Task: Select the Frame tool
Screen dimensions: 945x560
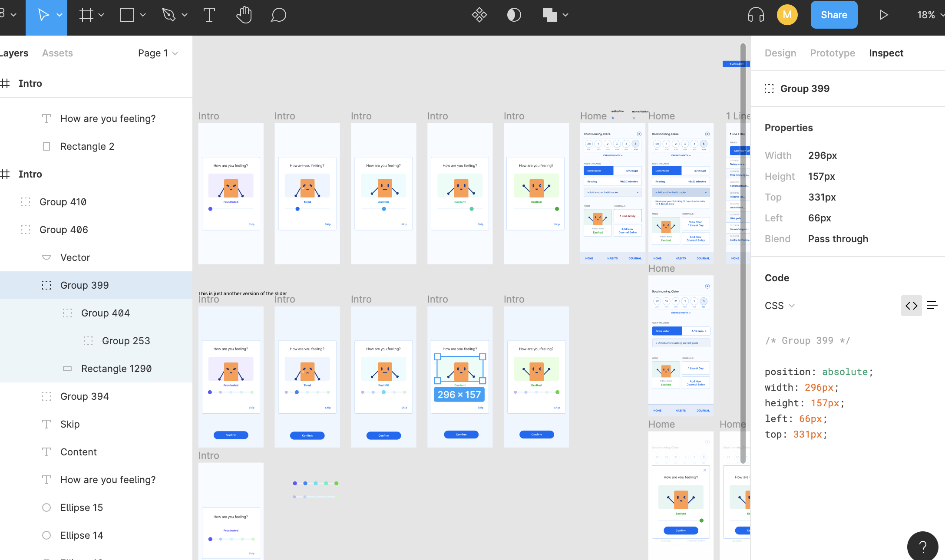Action: (x=86, y=15)
